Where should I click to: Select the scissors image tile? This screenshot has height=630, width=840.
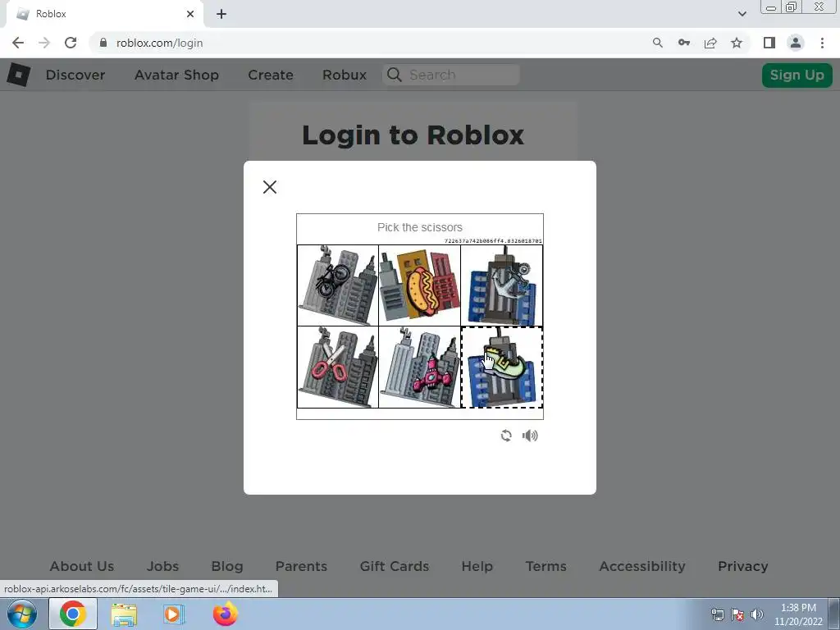(x=338, y=367)
